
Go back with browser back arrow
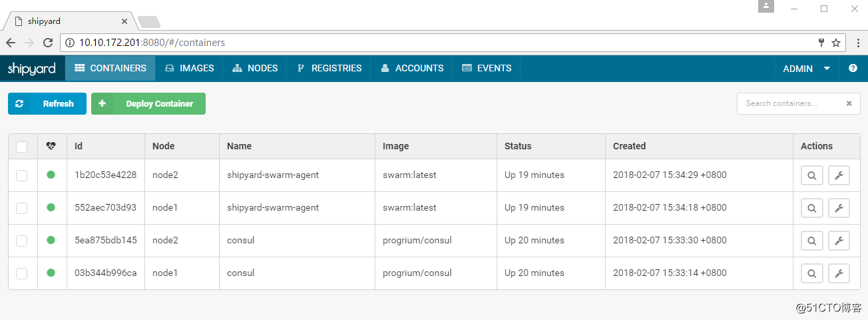tap(11, 43)
